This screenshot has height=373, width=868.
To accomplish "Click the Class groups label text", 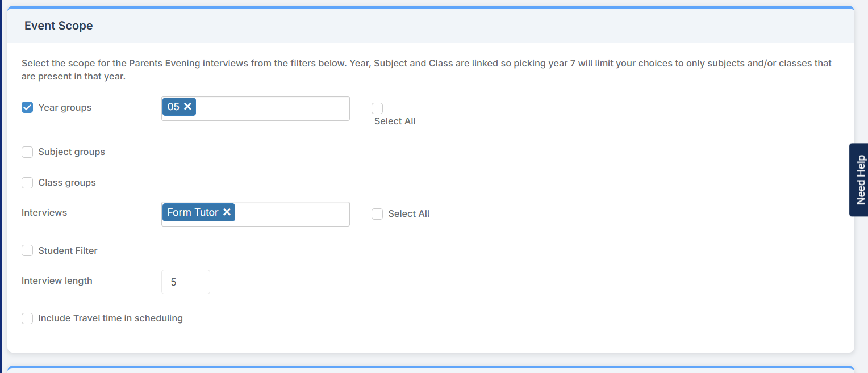I will tap(67, 183).
